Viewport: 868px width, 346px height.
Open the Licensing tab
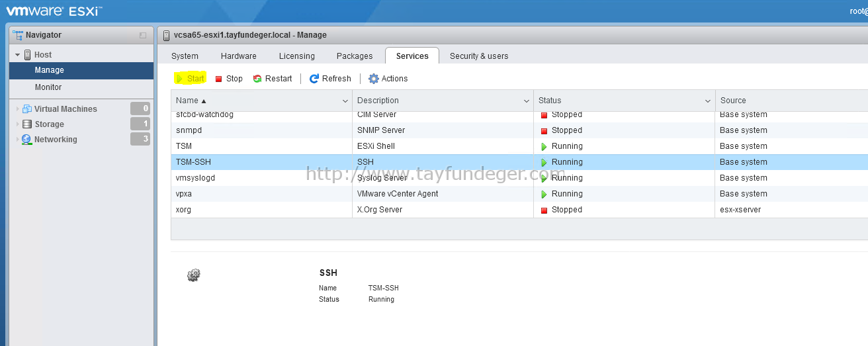(x=297, y=56)
